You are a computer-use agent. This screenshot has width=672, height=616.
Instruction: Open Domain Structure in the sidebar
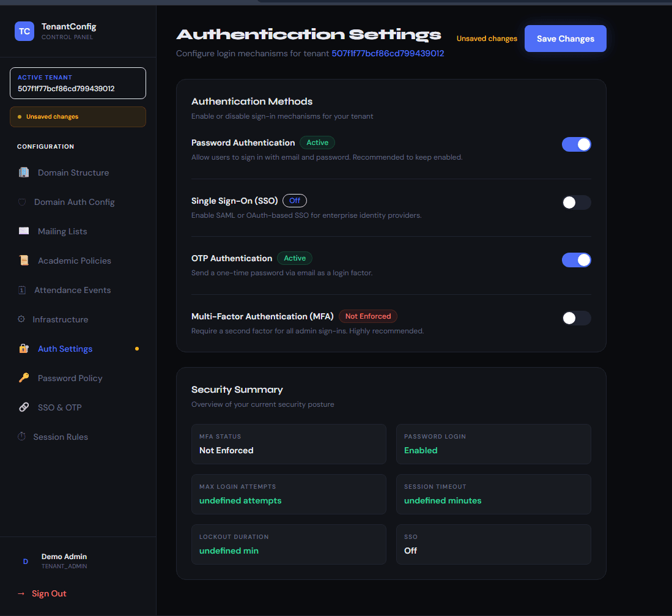[78, 173]
